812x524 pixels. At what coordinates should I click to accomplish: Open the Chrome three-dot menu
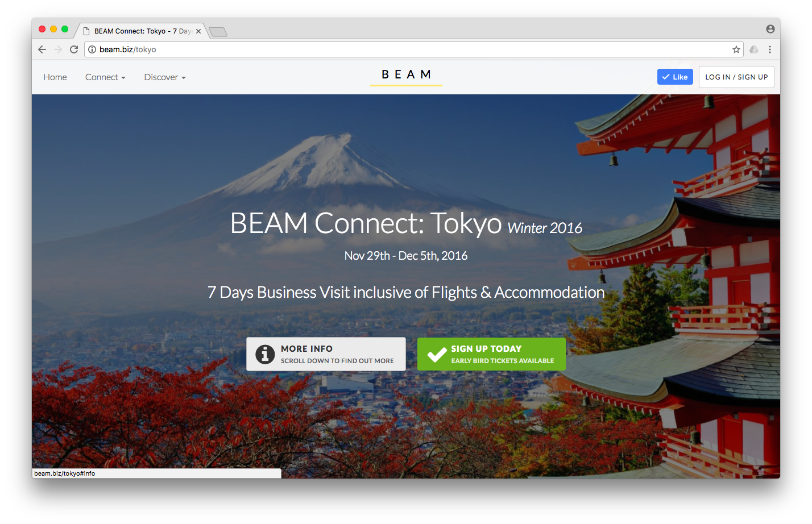pyautogui.click(x=770, y=49)
